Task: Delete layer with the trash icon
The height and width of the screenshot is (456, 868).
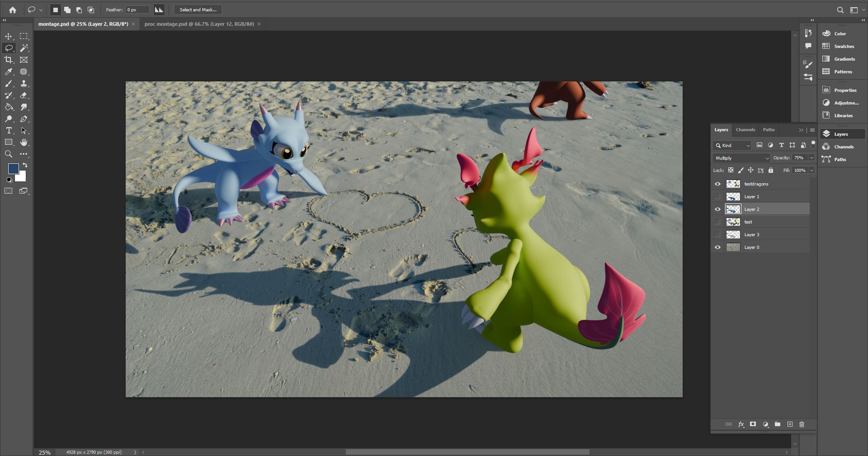Action: pos(802,424)
